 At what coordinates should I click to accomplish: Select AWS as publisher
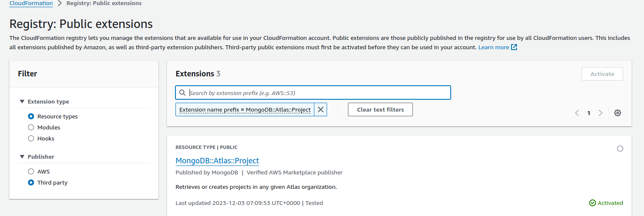point(31,171)
